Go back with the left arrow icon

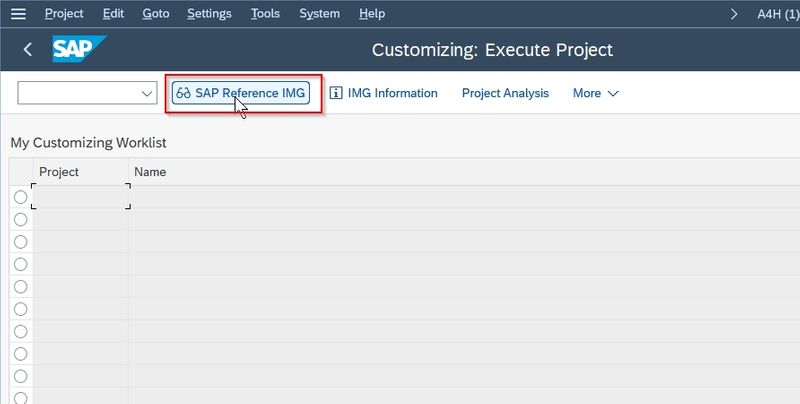click(28, 49)
